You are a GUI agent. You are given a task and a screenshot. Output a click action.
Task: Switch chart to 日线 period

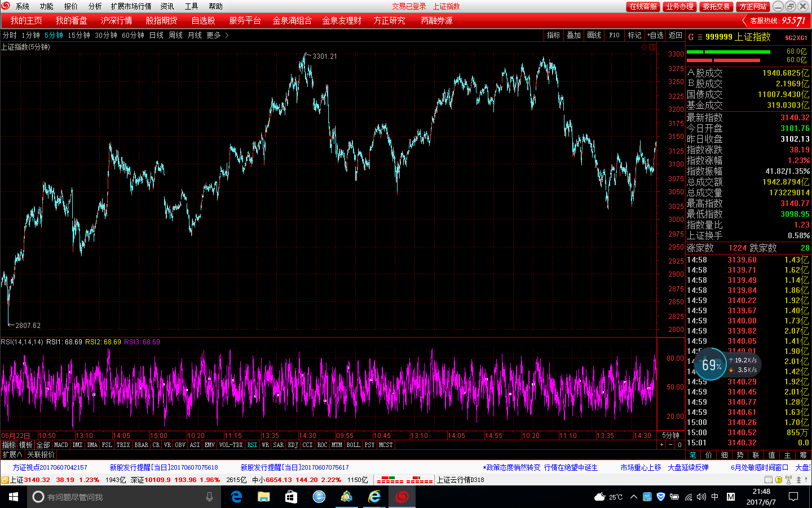point(156,35)
